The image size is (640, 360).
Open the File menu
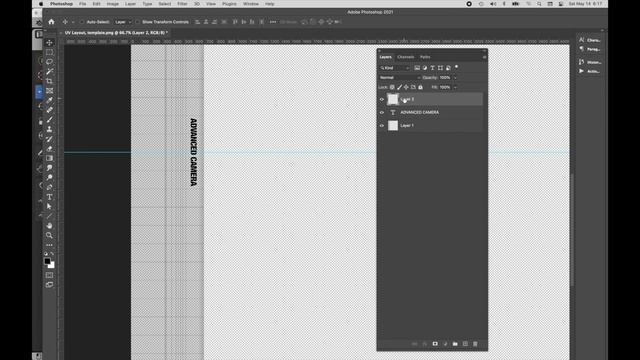pyautogui.click(x=82, y=4)
